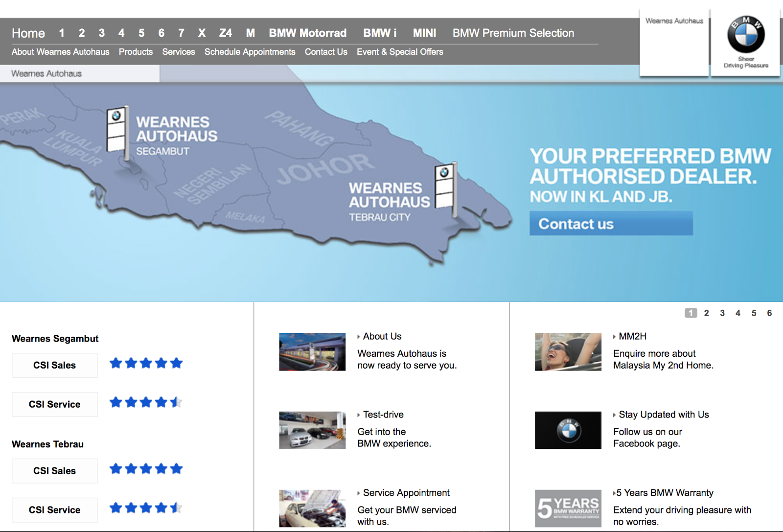Image resolution: width=783 pixels, height=532 pixels.
Task: Open the About Us showroom thumbnail
Action: [x=312, y=352]
